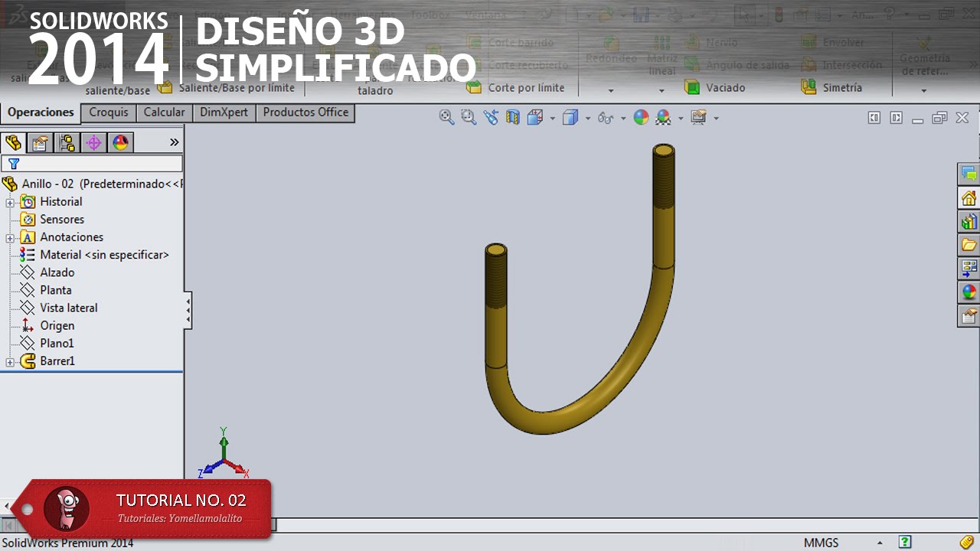Screen dimensions: 980x551
Task: Open the ConfigurationManager tab icon
Action: click(67, 142)
